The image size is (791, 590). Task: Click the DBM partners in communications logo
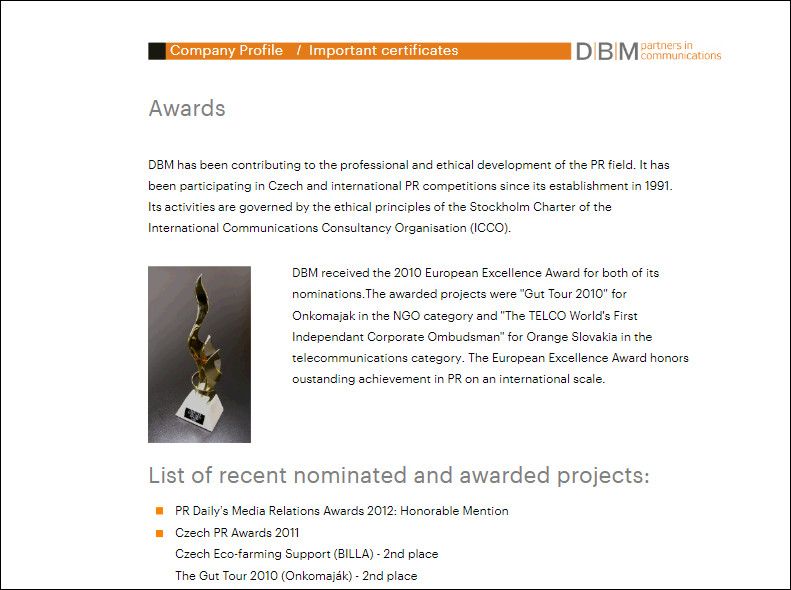click(x=648, y=51)
